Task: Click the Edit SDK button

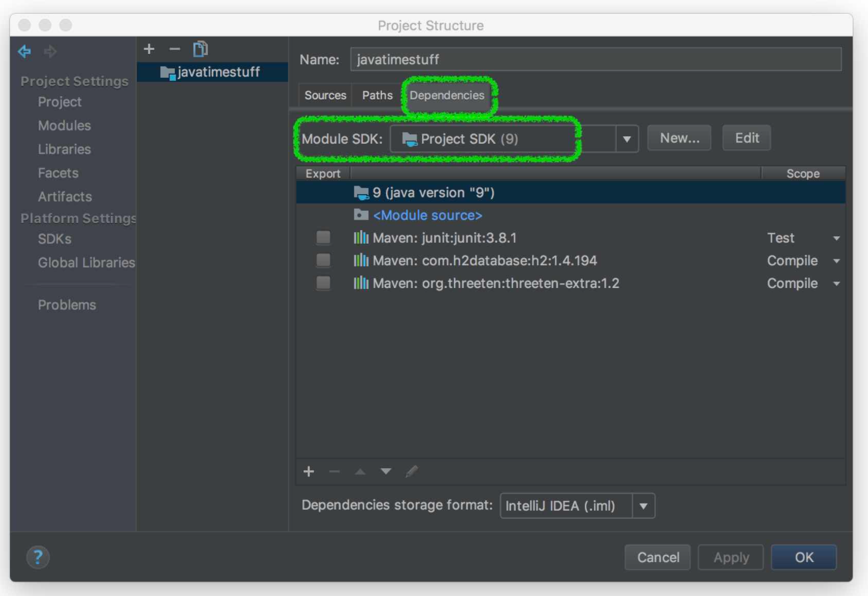Action: click(x=747, y=138)
